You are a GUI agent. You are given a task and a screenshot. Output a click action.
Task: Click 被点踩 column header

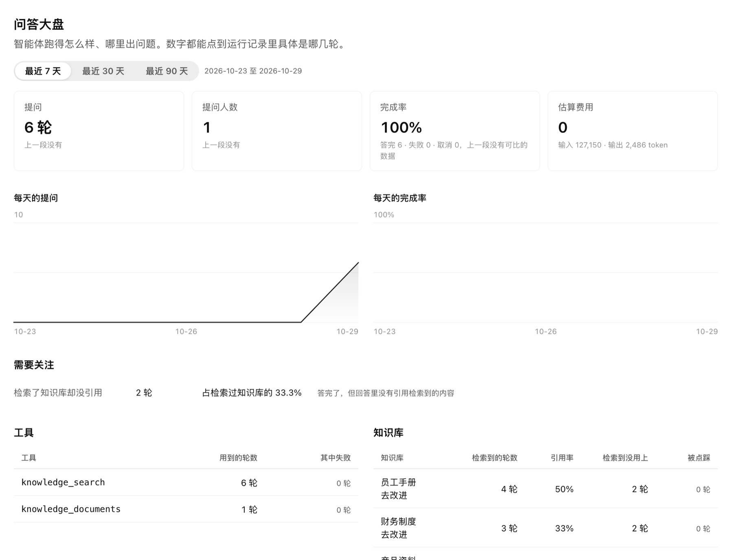(699, 458)
